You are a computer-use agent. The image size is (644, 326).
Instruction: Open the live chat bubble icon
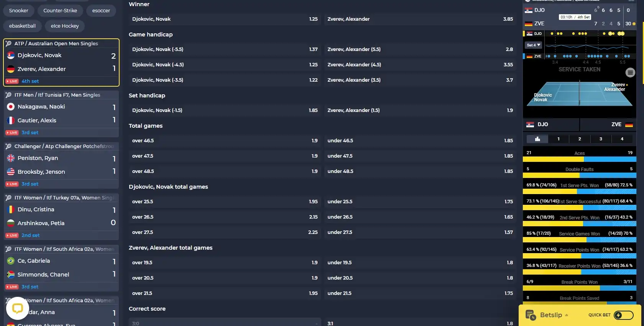click(18, 308)
